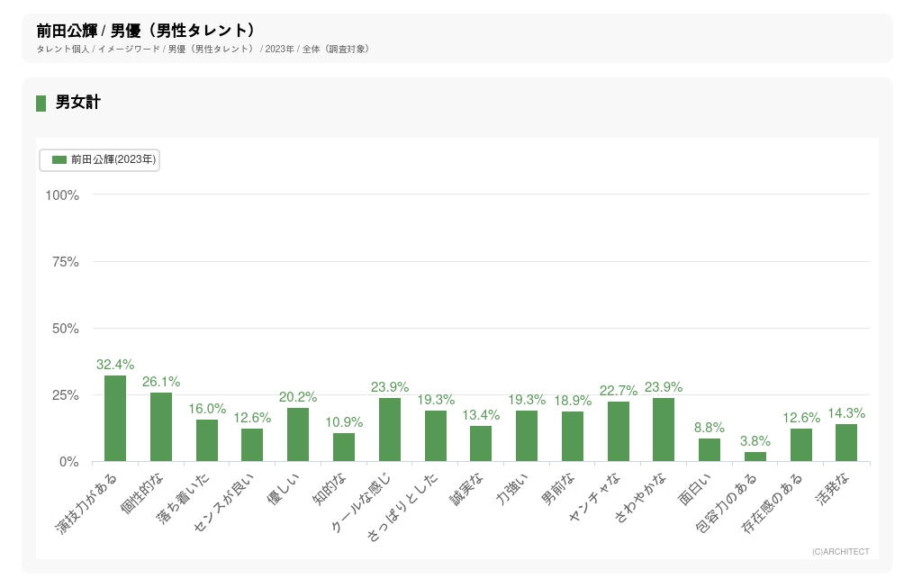Select the 知的な bar at 10.9%
Viewport: 922px width, 588px height.
[x=344, y=448]
